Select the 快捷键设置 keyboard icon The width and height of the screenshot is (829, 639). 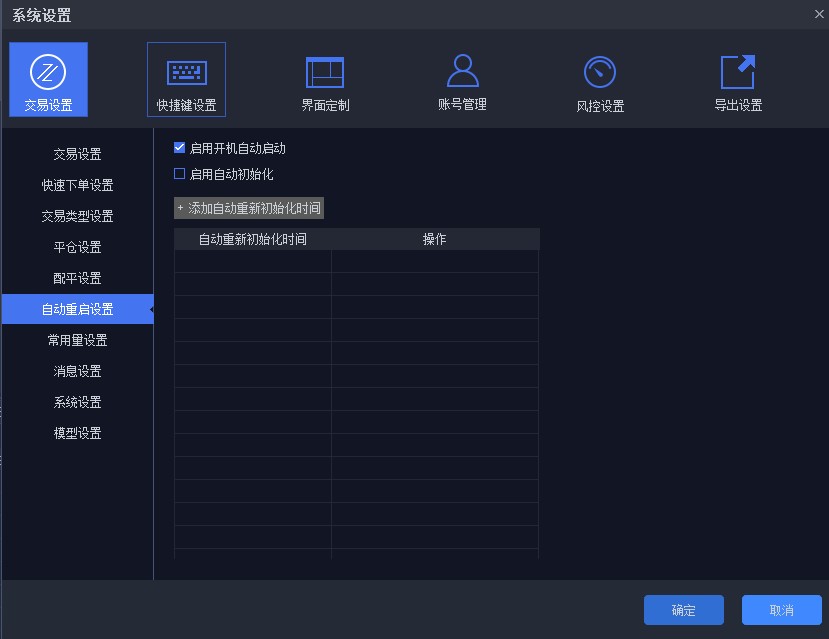pos(186,79)
